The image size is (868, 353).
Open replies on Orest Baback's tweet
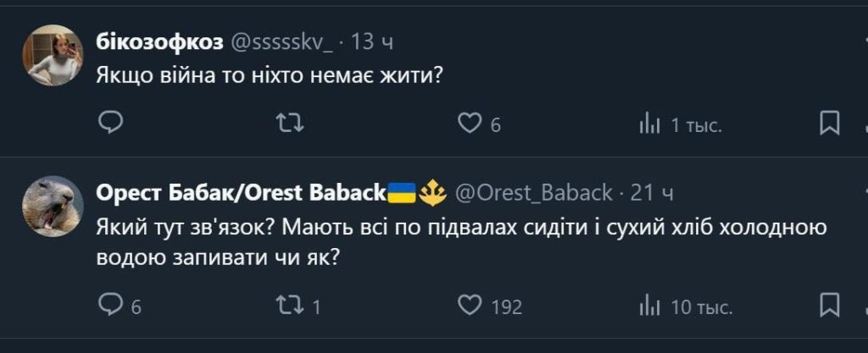pyautogui.click(x=111, y=305)
